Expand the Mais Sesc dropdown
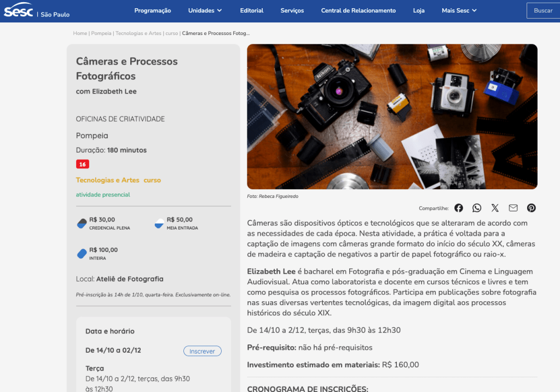Image resolution: width=560 pixels, height=392 pixels. (x=459, y=10)
